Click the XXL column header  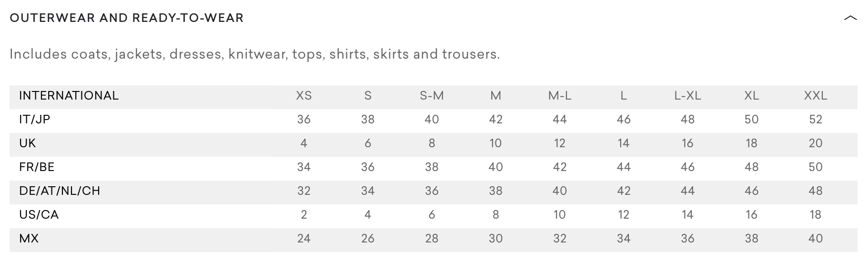[x=816, y=96]
